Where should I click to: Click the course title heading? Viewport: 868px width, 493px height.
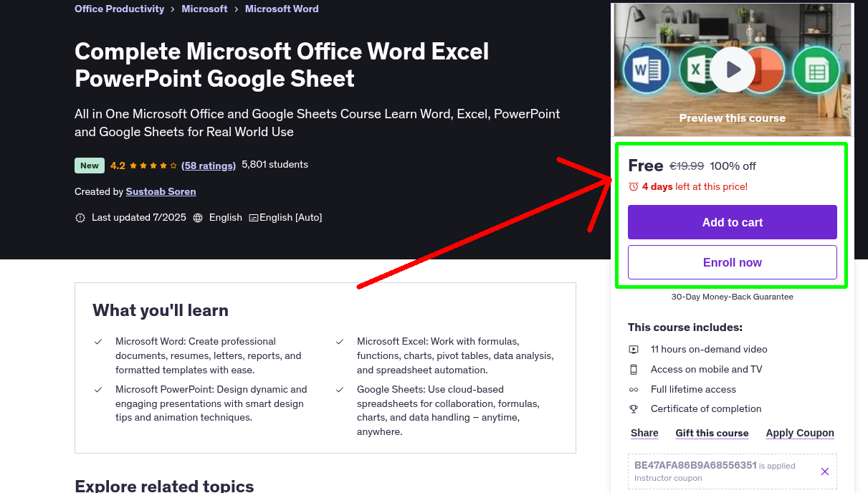[x=282, y=64]
